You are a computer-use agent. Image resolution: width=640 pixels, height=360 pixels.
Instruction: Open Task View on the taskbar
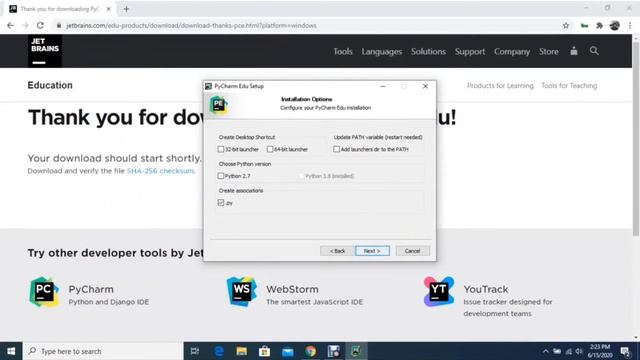click(195, 351)
